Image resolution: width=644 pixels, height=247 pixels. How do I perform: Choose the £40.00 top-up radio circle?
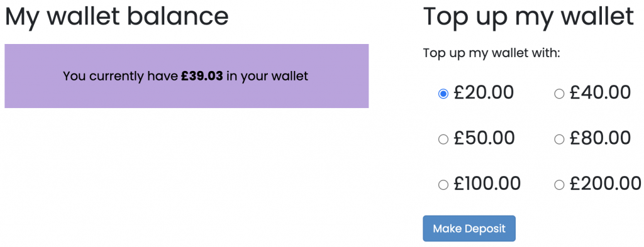tap(559, 94)
